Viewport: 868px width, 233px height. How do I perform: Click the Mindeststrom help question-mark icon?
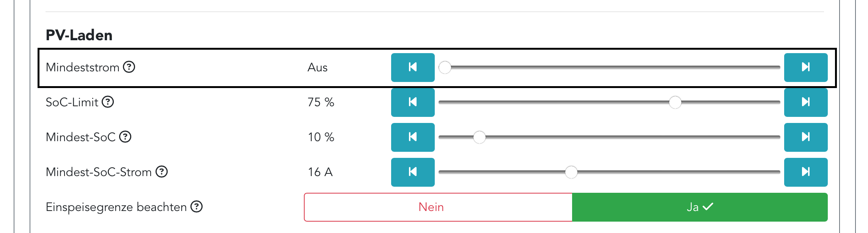pyautogui.click(x=129, y=67)
